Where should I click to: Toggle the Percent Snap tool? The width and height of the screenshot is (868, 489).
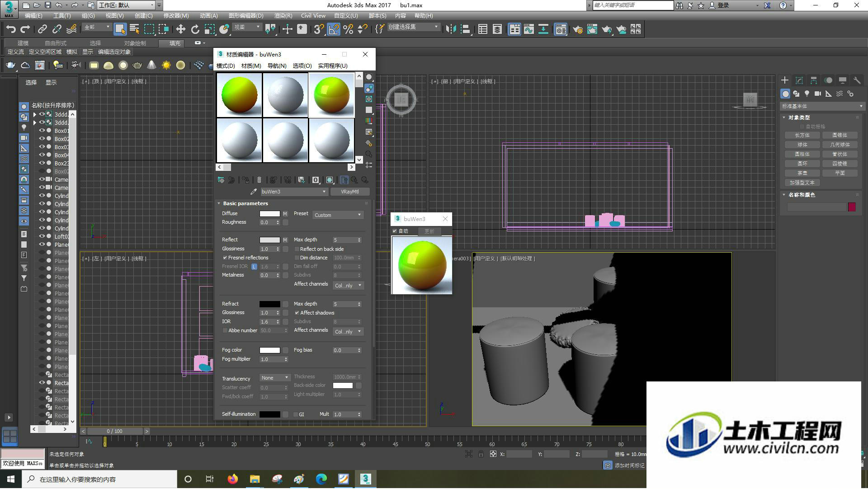(x=348, y=29)
